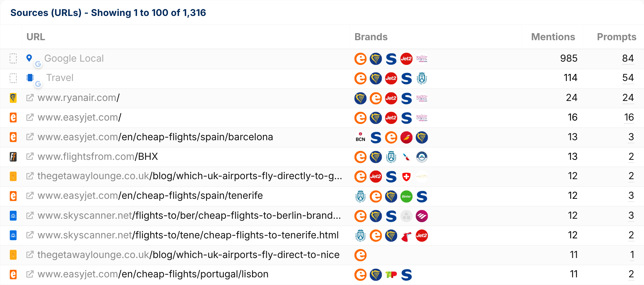
Task: Click the Ryanair favicon beside www.ryanair.com
Action: pos(13,98)
